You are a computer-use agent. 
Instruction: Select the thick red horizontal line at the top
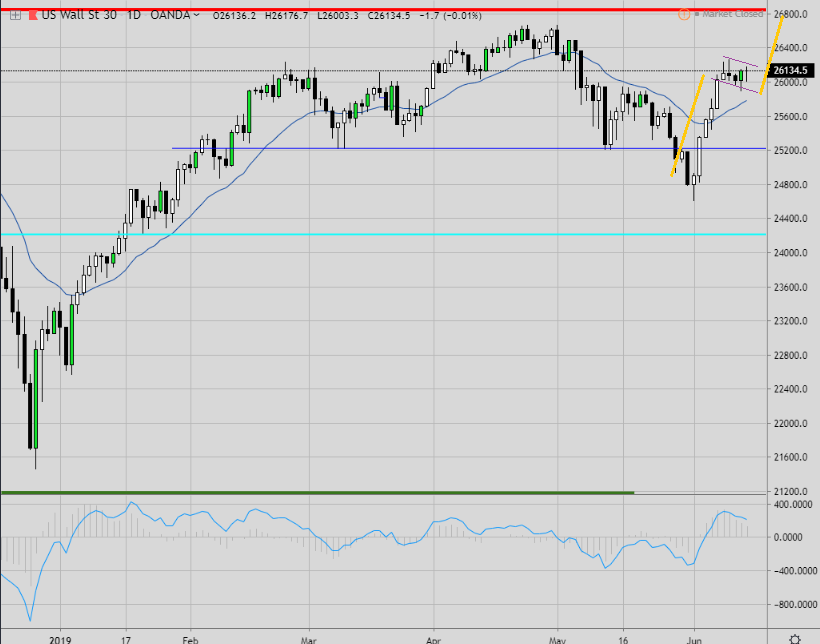383,9
